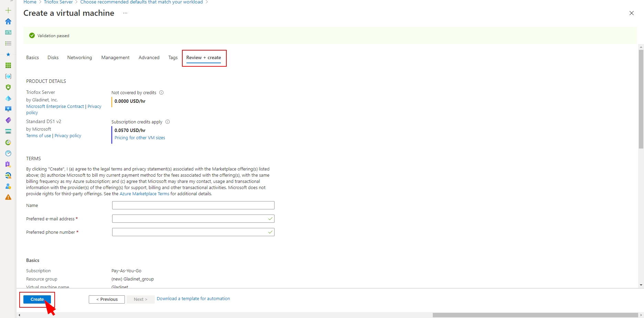Switch to the Networking tab
This screenshot has width=644, height=318.
pyautogui.click(x=79, y=58)
